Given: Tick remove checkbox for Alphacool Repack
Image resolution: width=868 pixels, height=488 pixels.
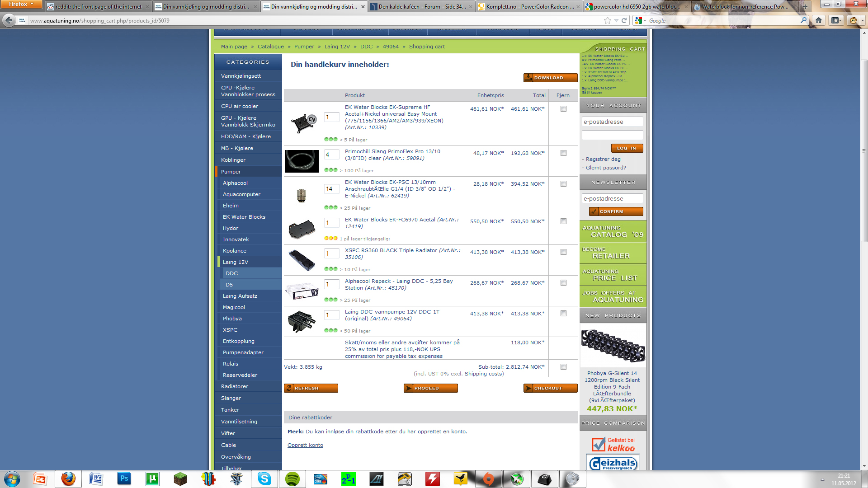Looking at the screenshot, I should [563, 283].
